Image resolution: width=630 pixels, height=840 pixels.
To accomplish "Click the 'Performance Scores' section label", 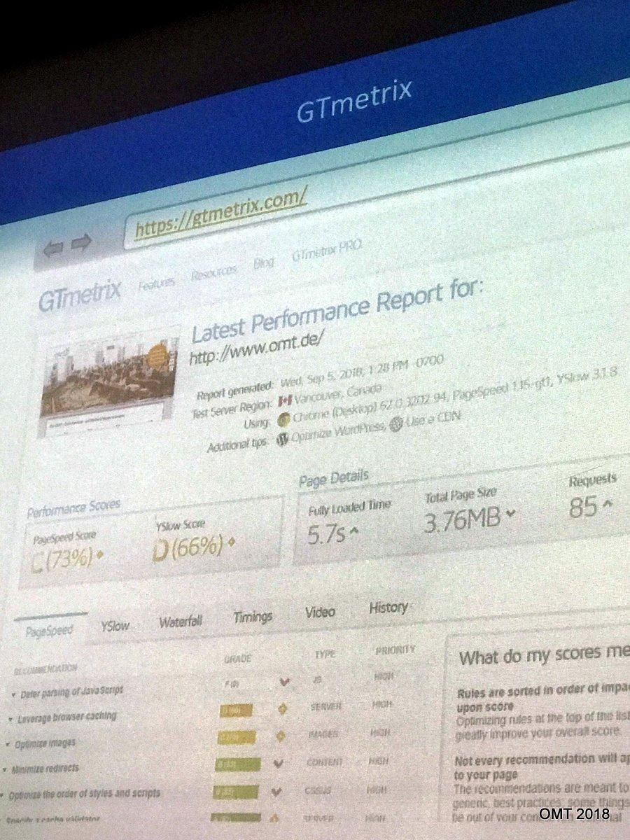I will click(x=73, y=507).
